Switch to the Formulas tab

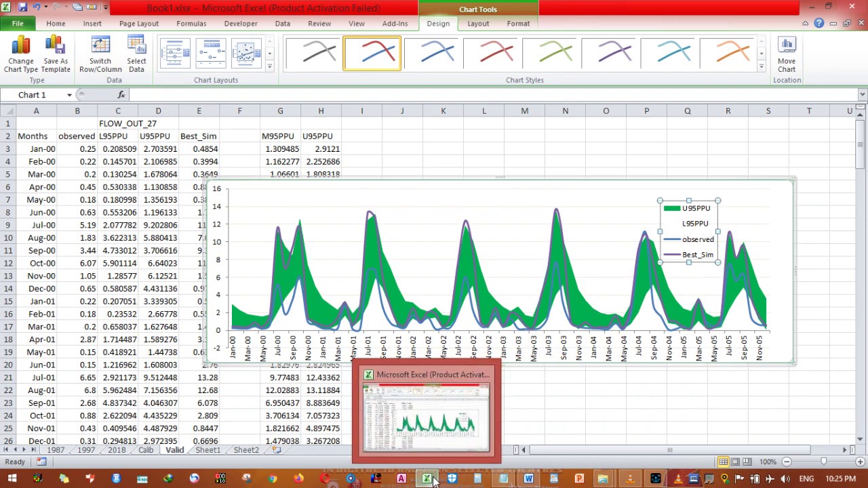coord(191,24)
